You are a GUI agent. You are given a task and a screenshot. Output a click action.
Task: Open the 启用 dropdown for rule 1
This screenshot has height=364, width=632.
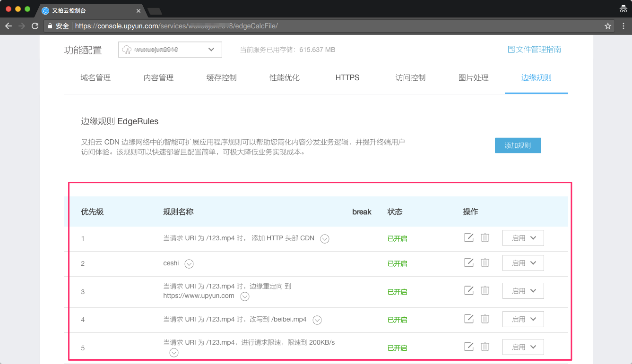click(x=523, y=237)
